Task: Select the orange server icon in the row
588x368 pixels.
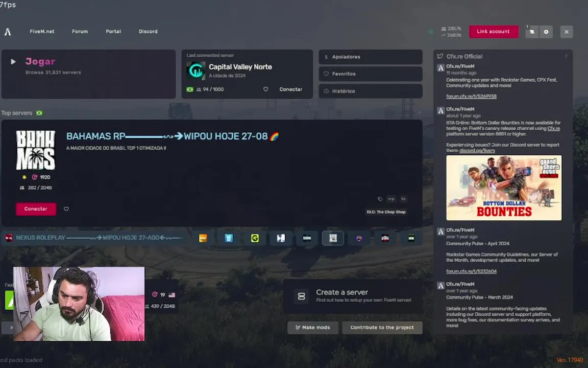Action: [203, 239]
